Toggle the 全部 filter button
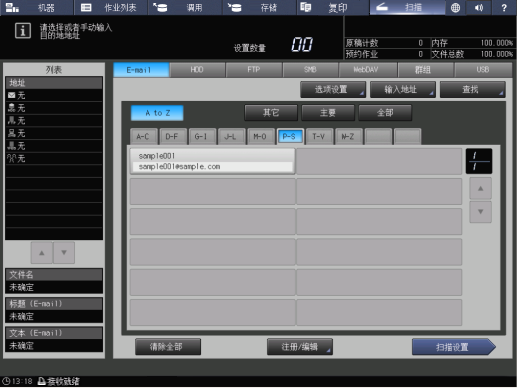The height and width of the screenshot is (388, 517). tap(385, 113)
